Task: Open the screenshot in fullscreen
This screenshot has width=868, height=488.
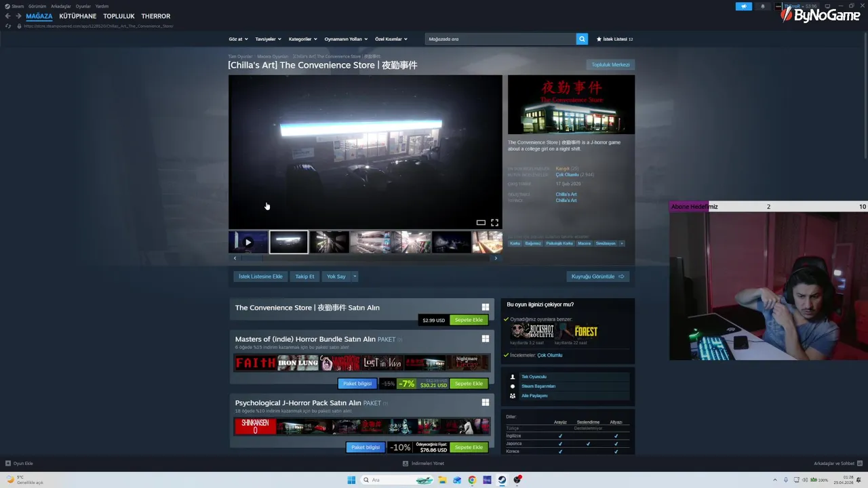Action: (x=494, y=222)
